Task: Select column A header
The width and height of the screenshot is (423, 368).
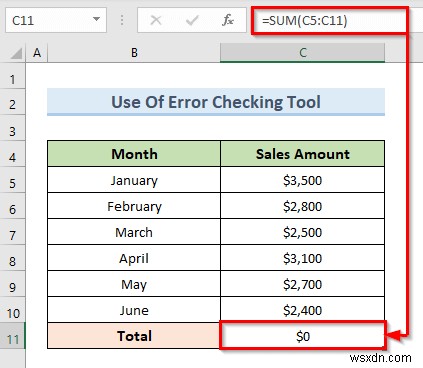Action: click(x=37, y=53)
